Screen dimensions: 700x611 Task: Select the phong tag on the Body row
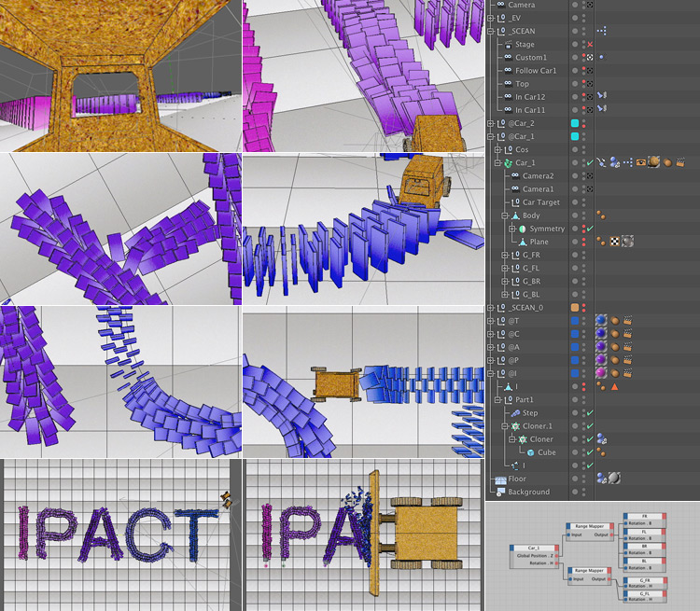pos(601,215)
